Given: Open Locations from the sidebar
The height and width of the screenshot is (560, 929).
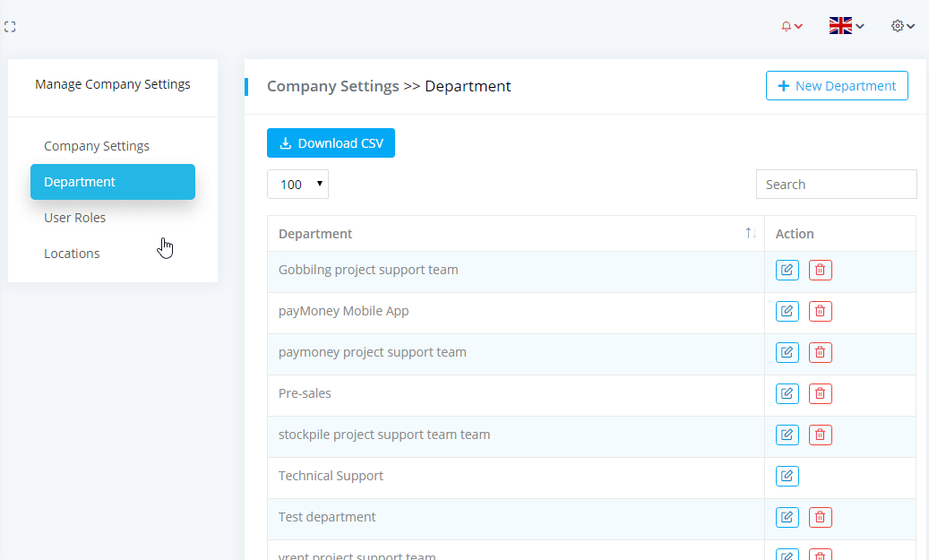Looking at the screenshot, I should 72,254.
